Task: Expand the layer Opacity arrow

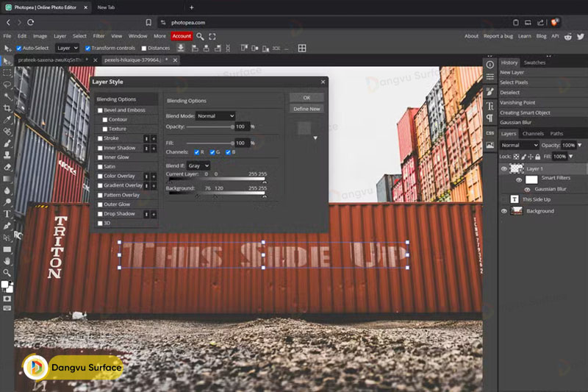Action: (580, 145)
